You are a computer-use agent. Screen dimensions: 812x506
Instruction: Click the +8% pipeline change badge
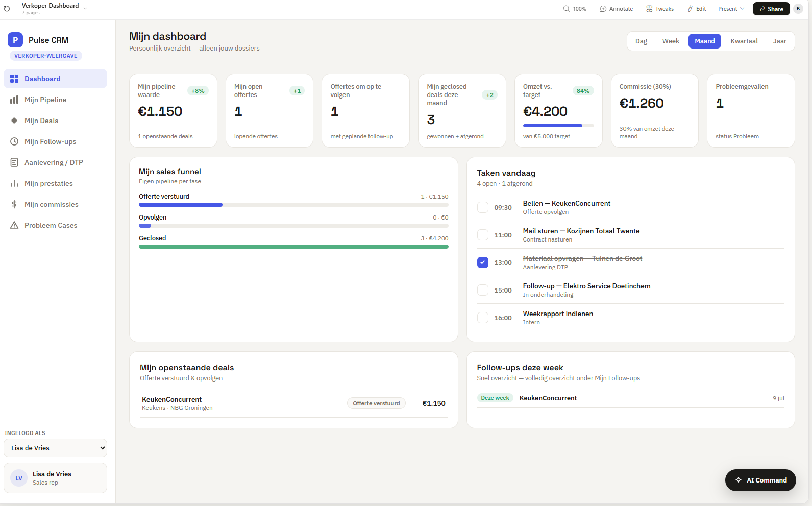(198, 91)
